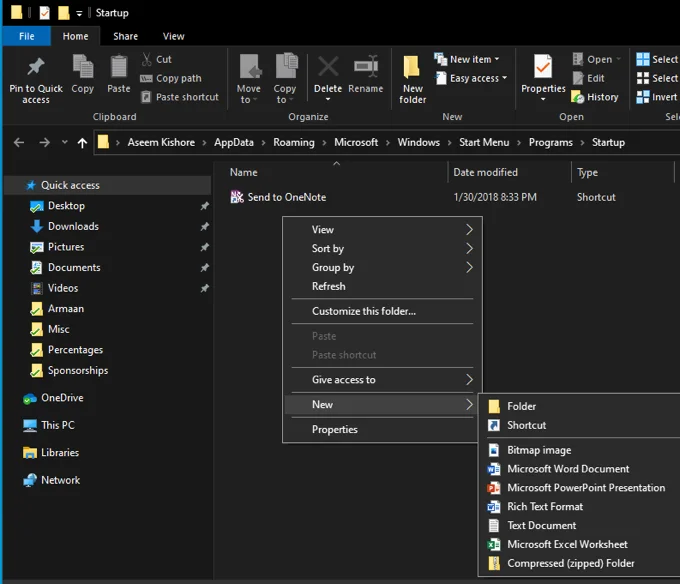Choose Folder from the New submenu

click(579, 406)
